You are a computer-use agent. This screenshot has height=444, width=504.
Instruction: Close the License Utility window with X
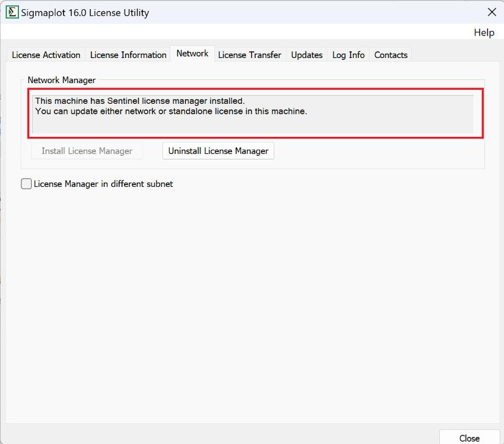[x=492, y=12]
